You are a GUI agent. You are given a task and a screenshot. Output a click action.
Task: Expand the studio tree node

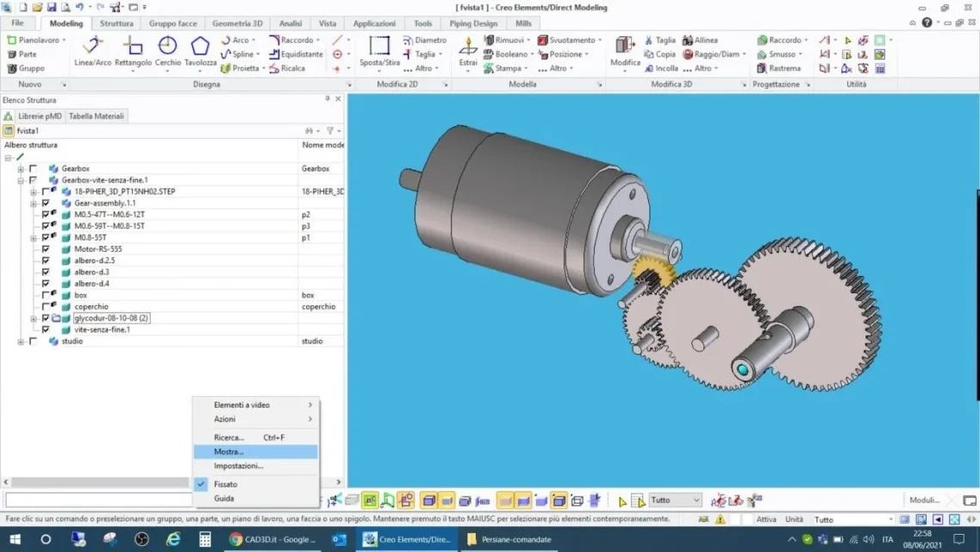[x=21, y=342]
